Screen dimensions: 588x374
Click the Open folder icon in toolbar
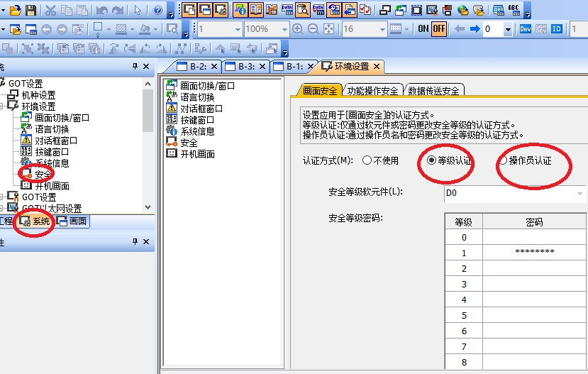click(x=16, y=10)
